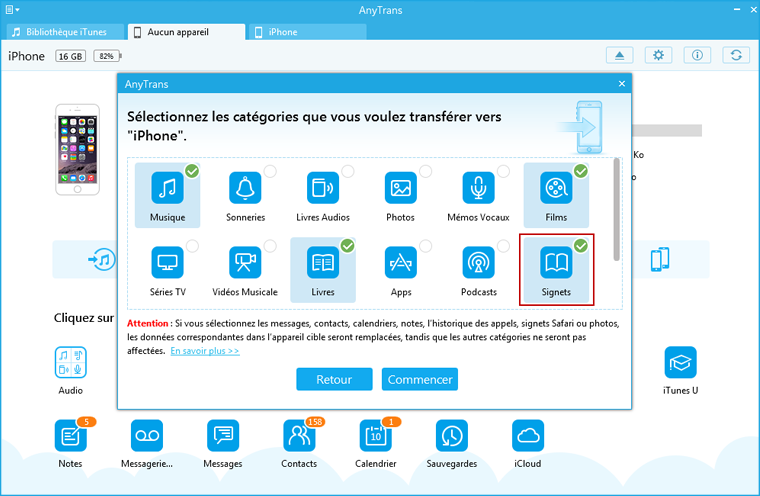This screenshot has width=760, height=496.
Task: Select the Photos category icon
Action: (x=400, y=188)
